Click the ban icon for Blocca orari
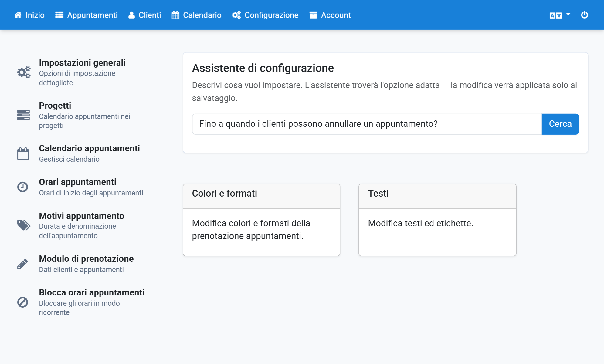 point(23,302)
